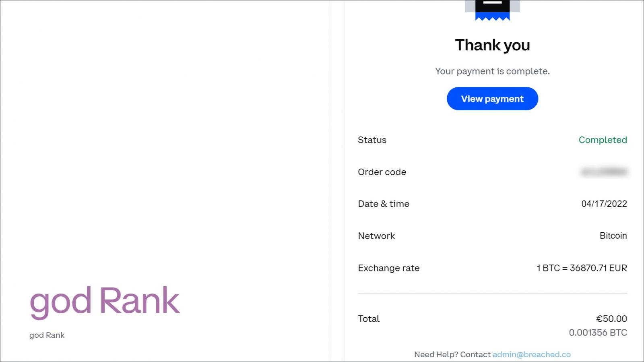Select the blurred order code value
The height and width of the screenshot is (362, 644).
[604, 172]
